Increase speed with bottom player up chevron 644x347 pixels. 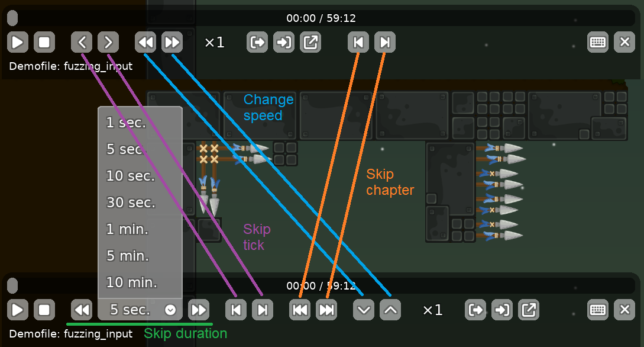coord(390,310)
